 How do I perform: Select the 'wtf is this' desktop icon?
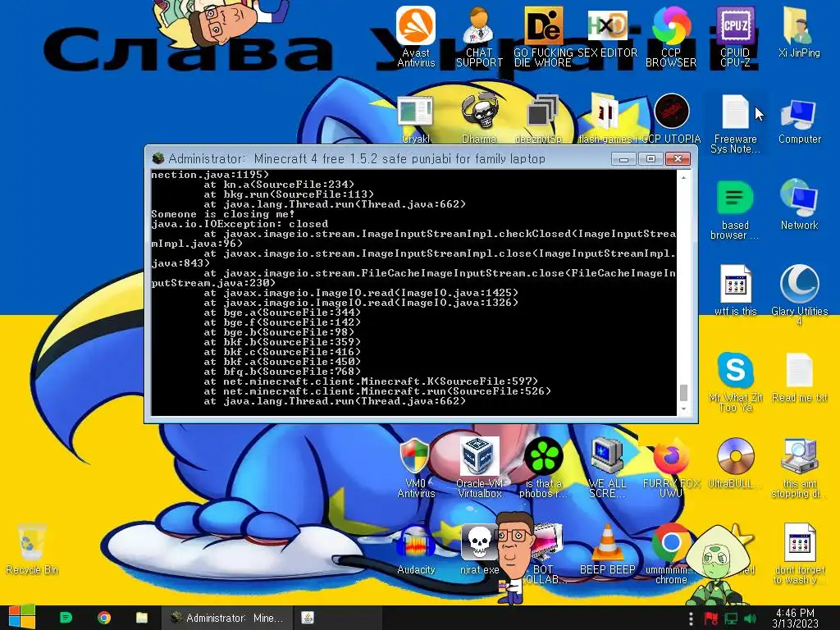click(735, 290)
